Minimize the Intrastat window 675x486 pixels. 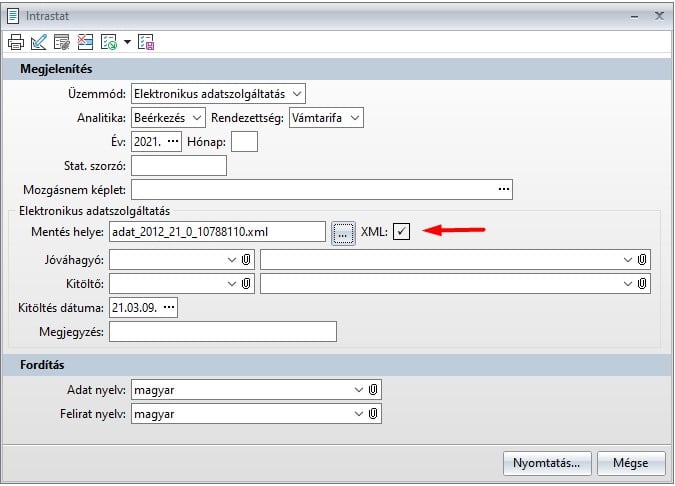635,17
